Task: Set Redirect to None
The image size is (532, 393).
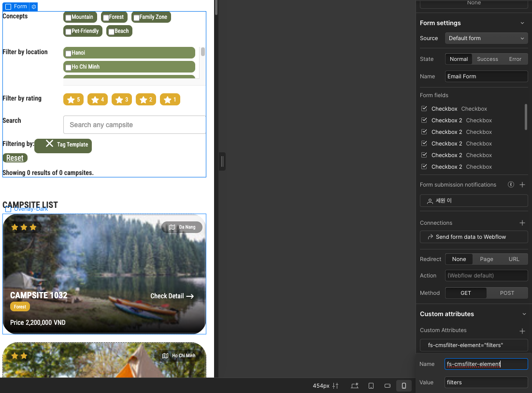Action: (x=459, y=259)
